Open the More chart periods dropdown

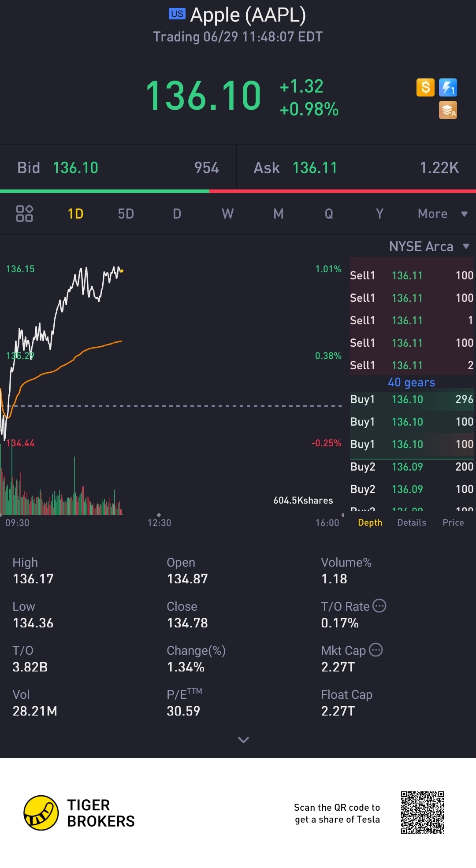(x=442, y=214)
